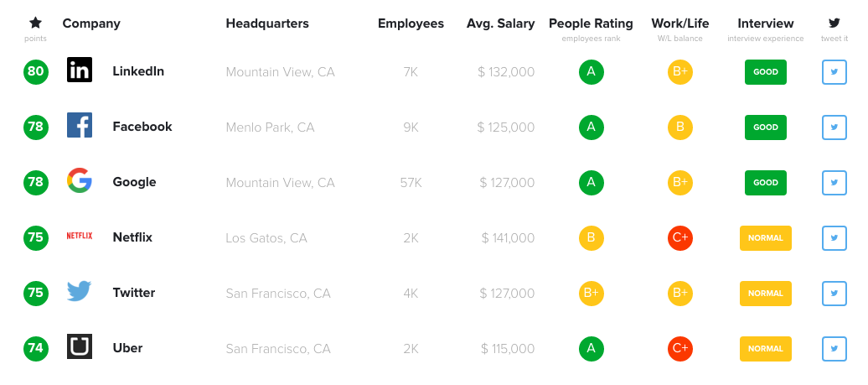Click the Facebook logo icon

(x=79, y=125)
